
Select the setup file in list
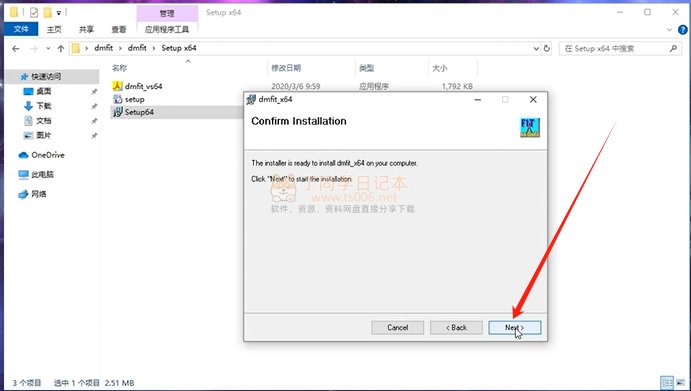[x=134, y=99]
